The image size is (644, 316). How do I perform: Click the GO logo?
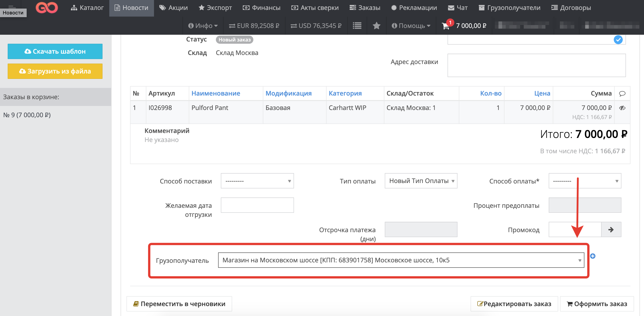pyautogui.click(x=47, y=7)
